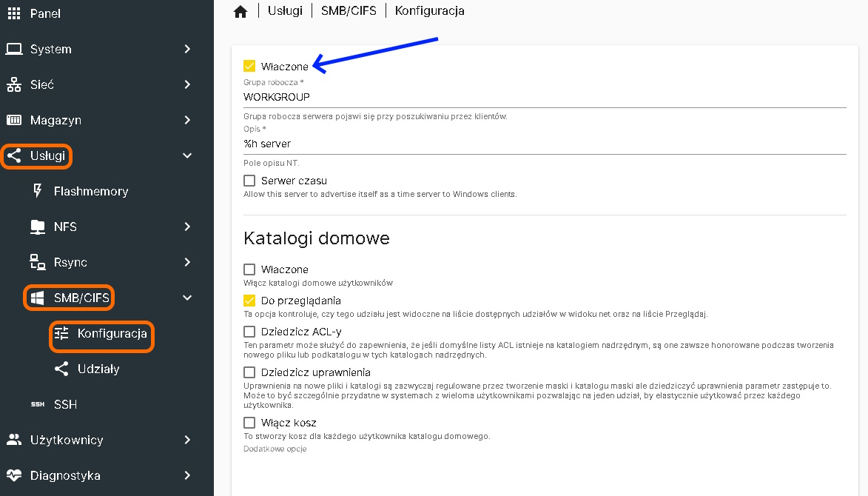This screenshot has width=868, height=496.
Task: Click the NFS network folder icon
Action: [38, 227]
